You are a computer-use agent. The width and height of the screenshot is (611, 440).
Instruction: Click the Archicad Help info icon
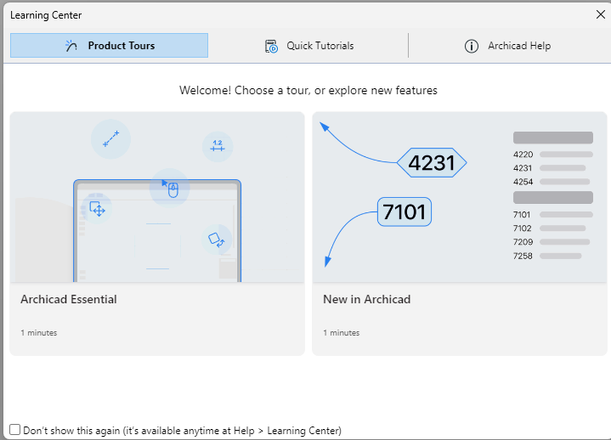click(x=471, y=46)
